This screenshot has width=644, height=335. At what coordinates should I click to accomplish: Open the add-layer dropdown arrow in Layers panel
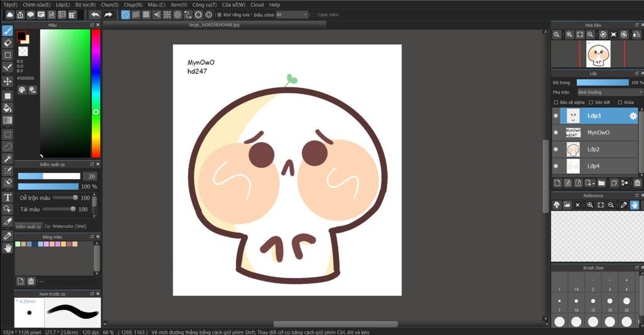tap(593, 183)
